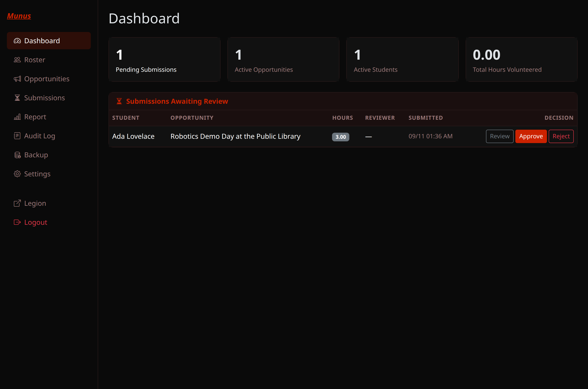Click the reviewer dash in Ada Lovelace row

pyautogui.click(x=368, y=137)
